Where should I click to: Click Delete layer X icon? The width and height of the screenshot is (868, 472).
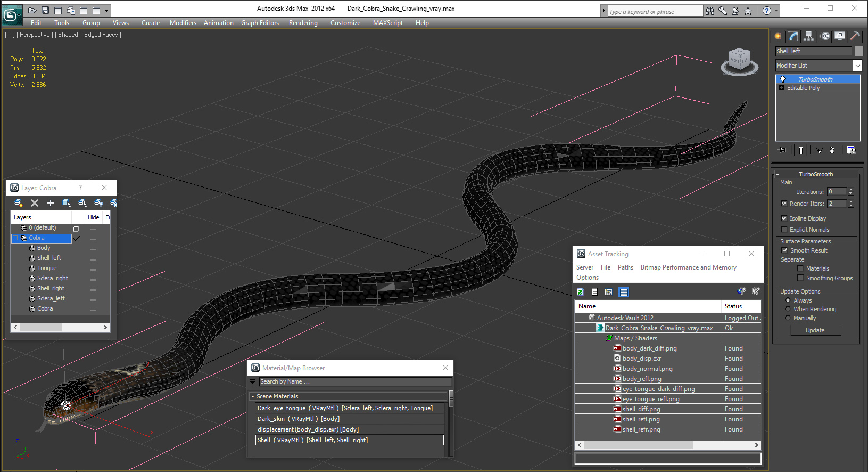pos(35,203)
